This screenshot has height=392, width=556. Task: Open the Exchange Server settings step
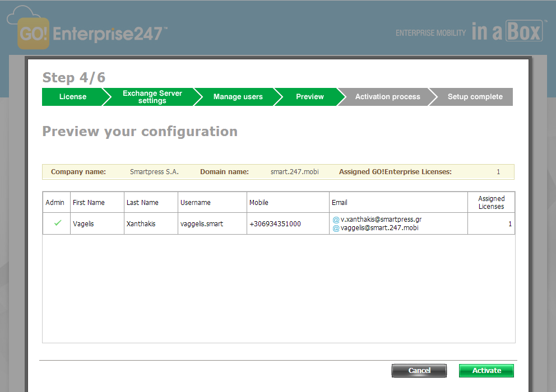pos(152,97)
